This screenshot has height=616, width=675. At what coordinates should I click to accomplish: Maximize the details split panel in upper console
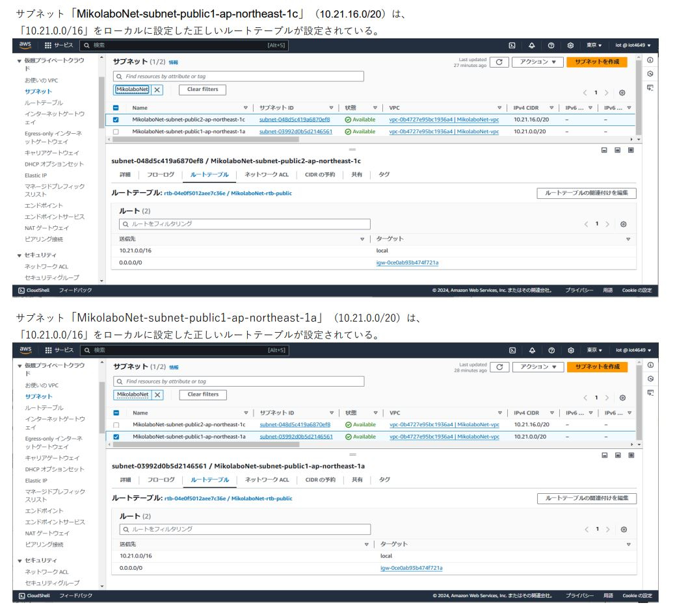coord(631,150)
